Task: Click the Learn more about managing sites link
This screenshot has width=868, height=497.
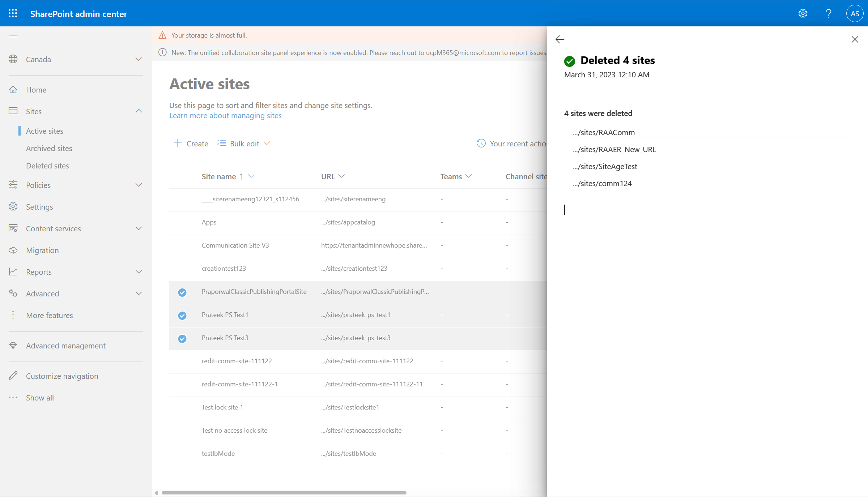Action: pos(225,115)
